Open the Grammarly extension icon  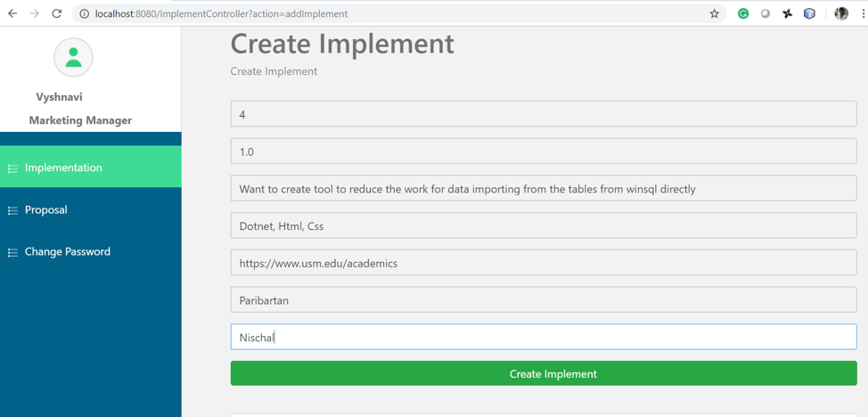(743, 13)
